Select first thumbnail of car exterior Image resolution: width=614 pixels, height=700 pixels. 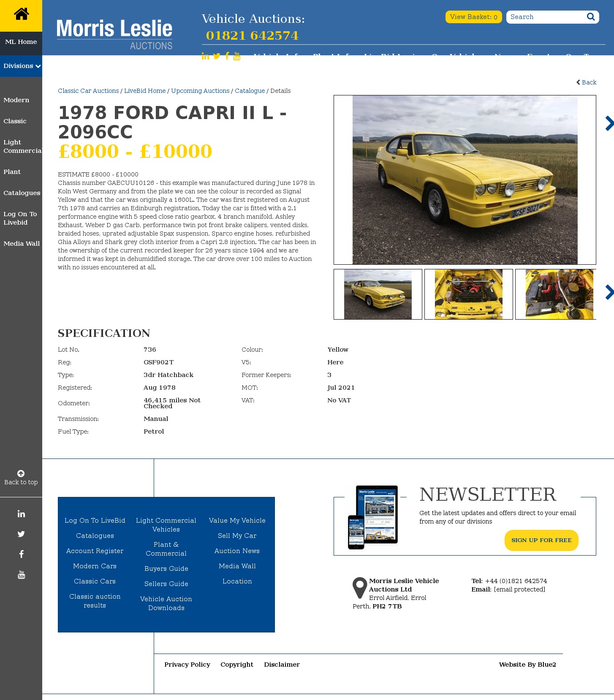(378, 294)
